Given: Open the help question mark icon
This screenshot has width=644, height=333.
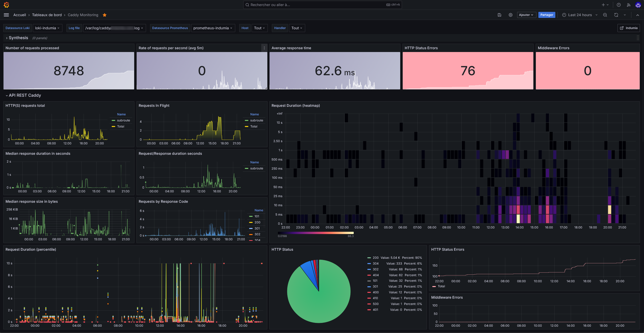Looking at the screenshot, I should point(619,5).
